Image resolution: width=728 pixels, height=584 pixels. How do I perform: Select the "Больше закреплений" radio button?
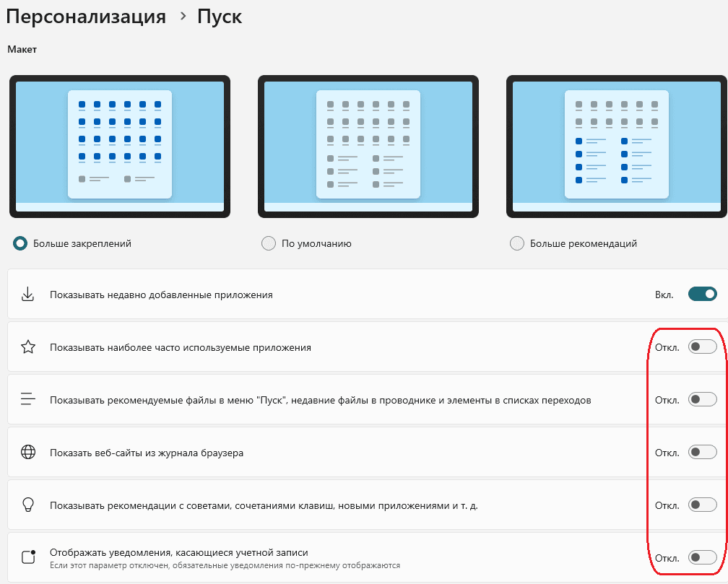pos(20,243)
